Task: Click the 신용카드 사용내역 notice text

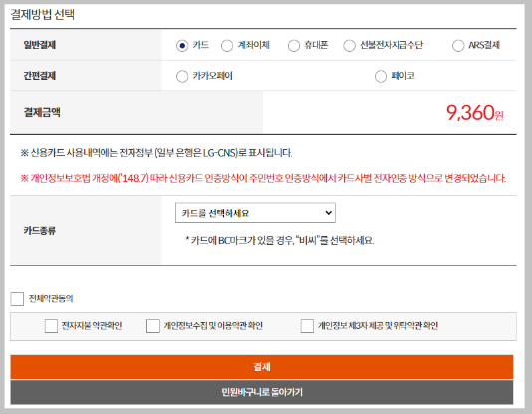Action: [156, 153]
